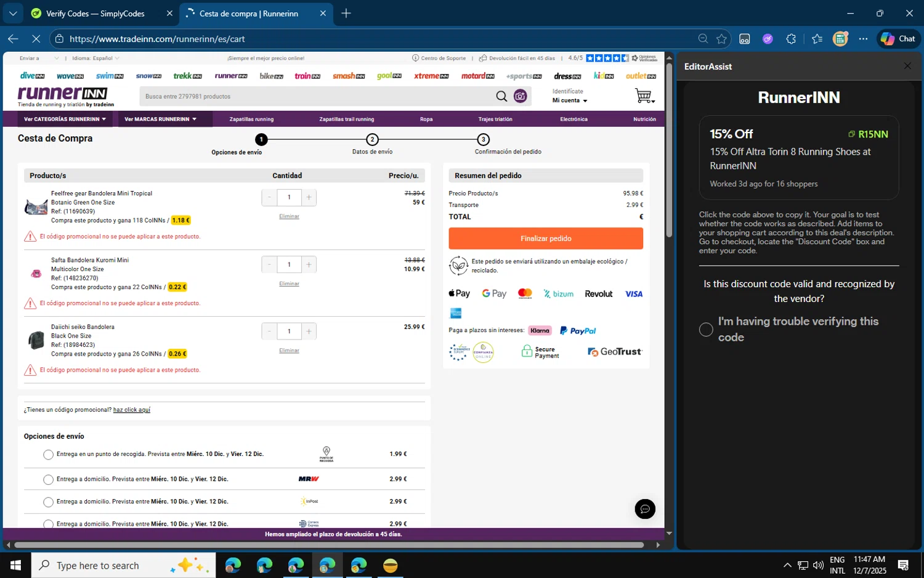The image size is (924, 578).
Task: Open the Electrónica menu item
Action: pyautogui.click(x=573, y=120)
